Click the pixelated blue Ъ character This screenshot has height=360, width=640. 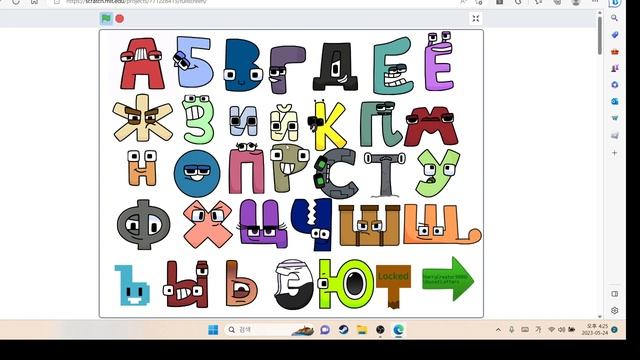(x=132, y=285)
